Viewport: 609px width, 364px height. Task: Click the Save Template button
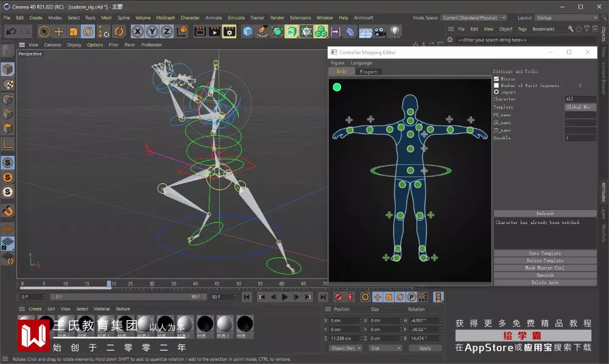[545, 253]
